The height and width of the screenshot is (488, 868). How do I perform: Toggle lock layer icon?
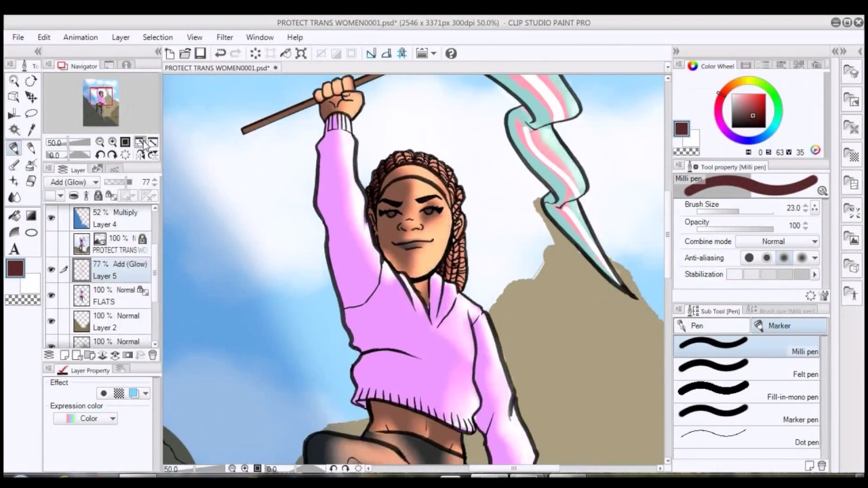pyautogui.click(x=98, y=196)
